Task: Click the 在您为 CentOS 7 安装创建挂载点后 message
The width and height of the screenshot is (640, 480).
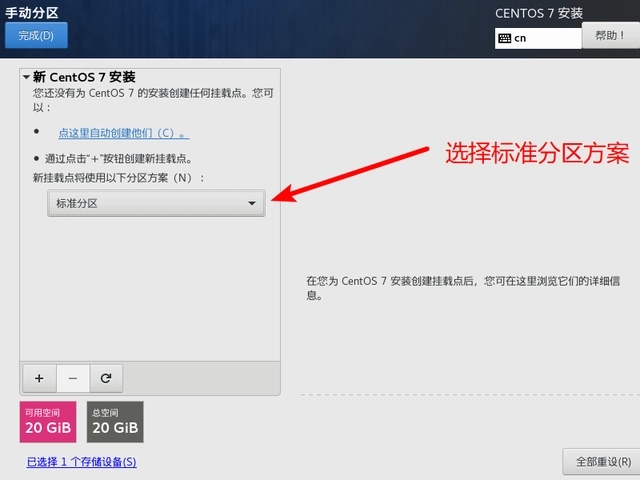Action: 463,288
